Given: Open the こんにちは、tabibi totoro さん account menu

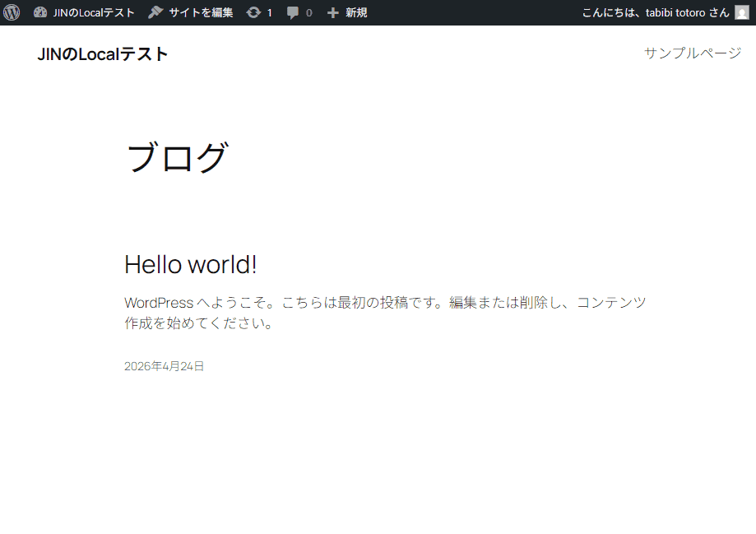Looking at the screenshot, I should tap(655, 12).
